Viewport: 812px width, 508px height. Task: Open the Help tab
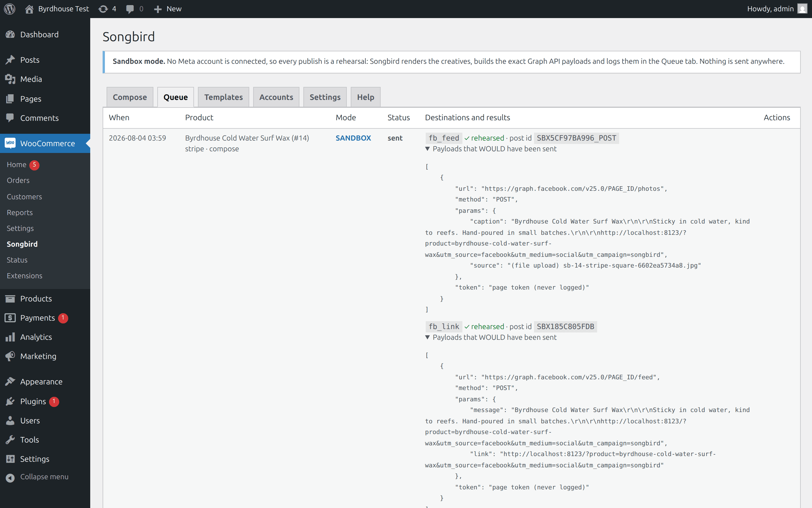coord(365,97)
